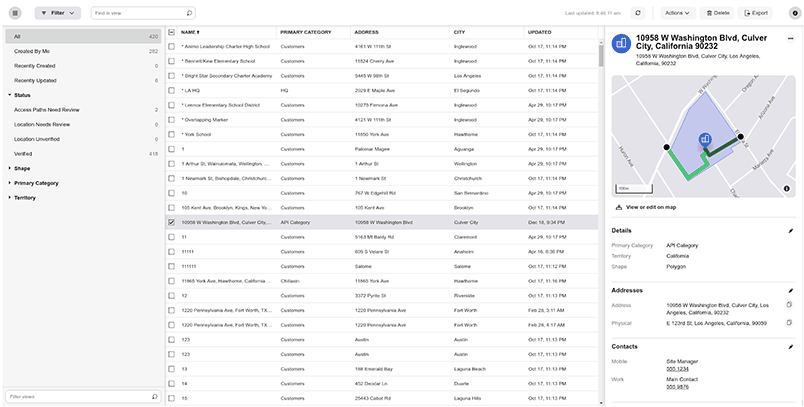
Task: Select Access Paths Need Review filter
Action: click(x=83, y=110)
